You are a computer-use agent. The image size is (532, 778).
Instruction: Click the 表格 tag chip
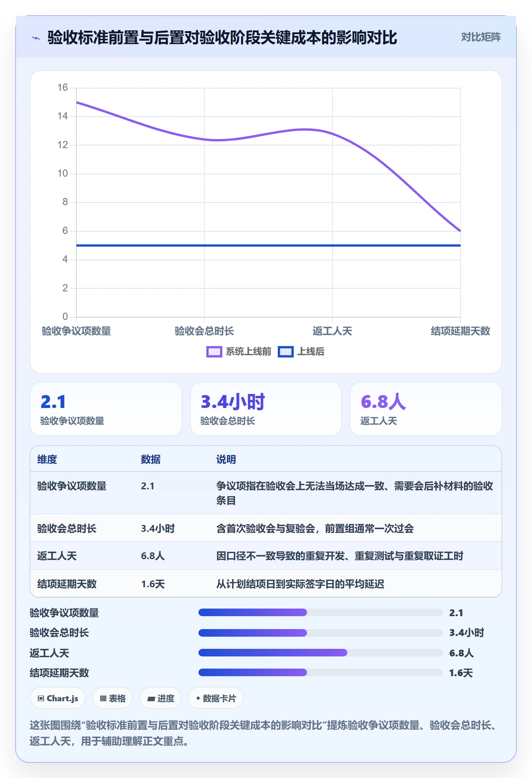[x=112, y=698]
